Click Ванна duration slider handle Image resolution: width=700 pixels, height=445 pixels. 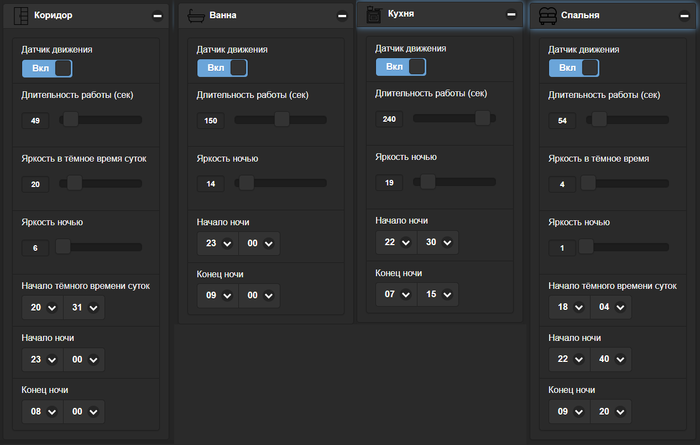[282, 120]
